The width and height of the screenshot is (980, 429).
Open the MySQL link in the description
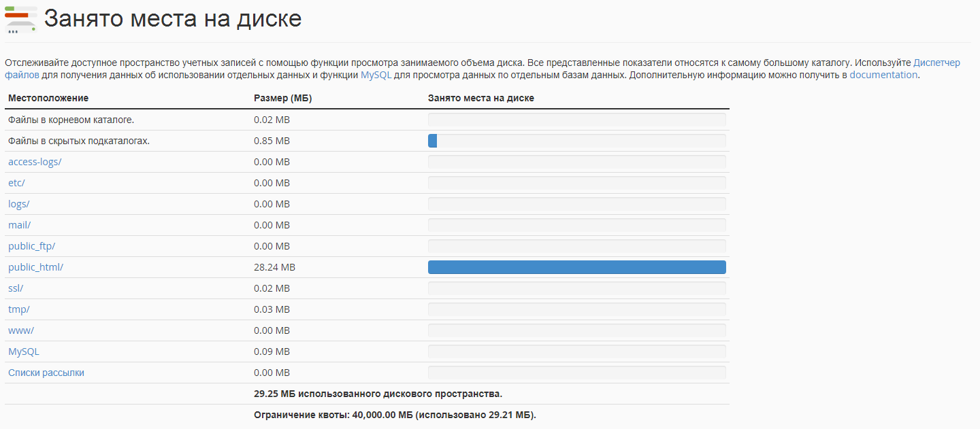coord(376,75)
